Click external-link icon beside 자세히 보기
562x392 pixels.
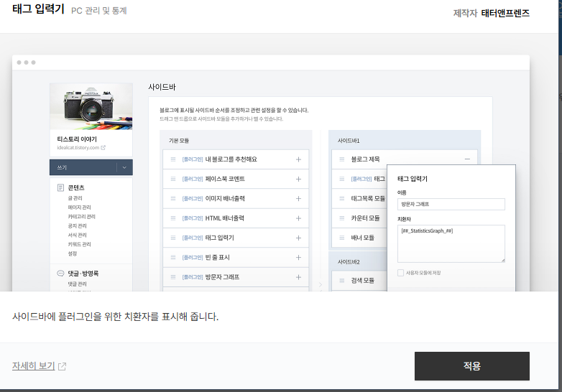pyautogui.click(x=62, y=366)
